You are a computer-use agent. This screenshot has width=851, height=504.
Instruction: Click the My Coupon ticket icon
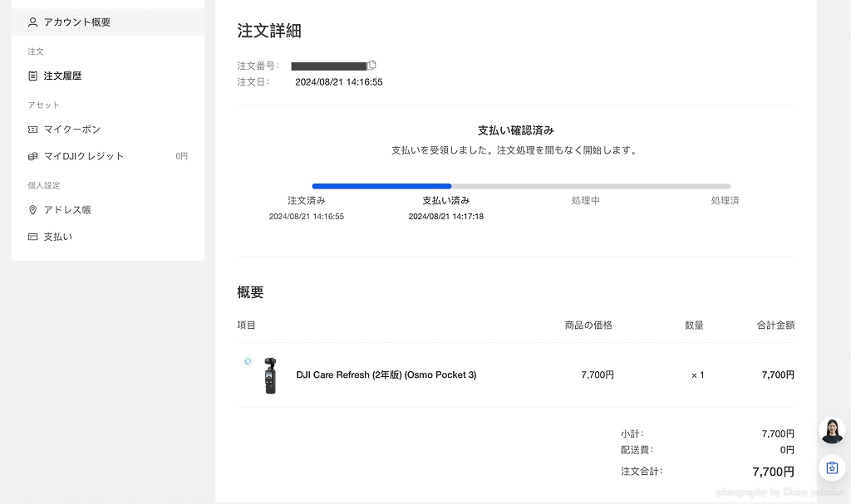(32, 130)
